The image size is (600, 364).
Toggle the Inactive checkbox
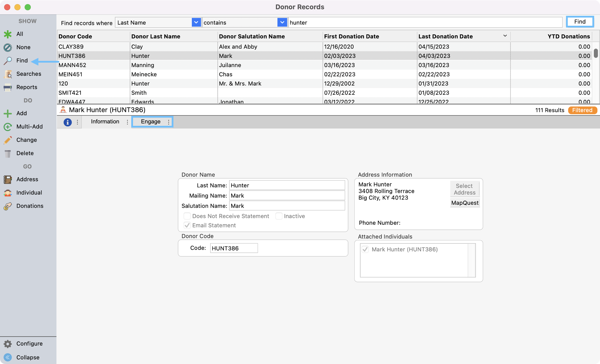(279, 216)
